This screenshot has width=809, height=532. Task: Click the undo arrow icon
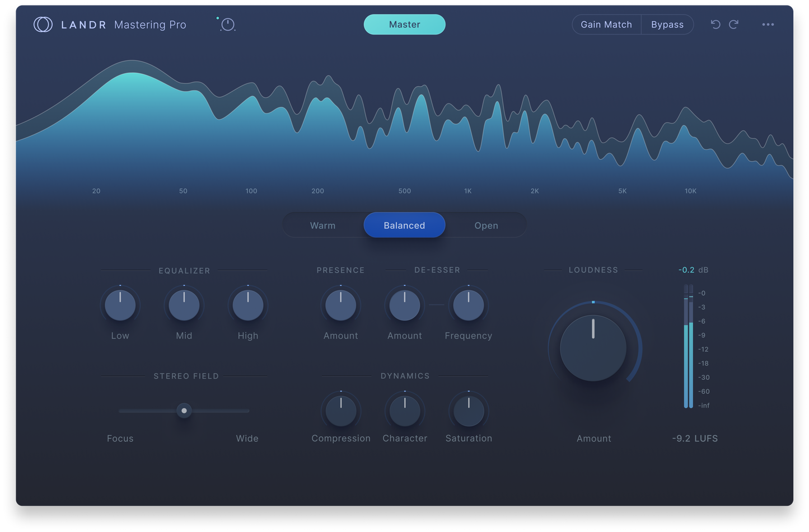(x=715, y=25)
